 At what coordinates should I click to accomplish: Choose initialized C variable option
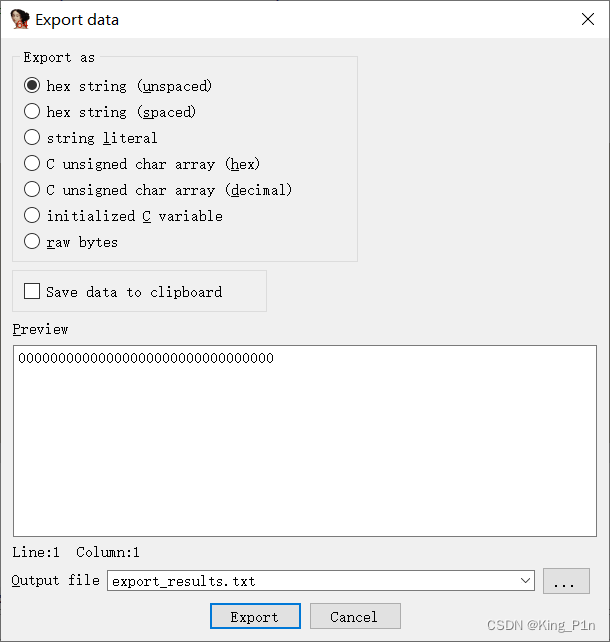32,216
